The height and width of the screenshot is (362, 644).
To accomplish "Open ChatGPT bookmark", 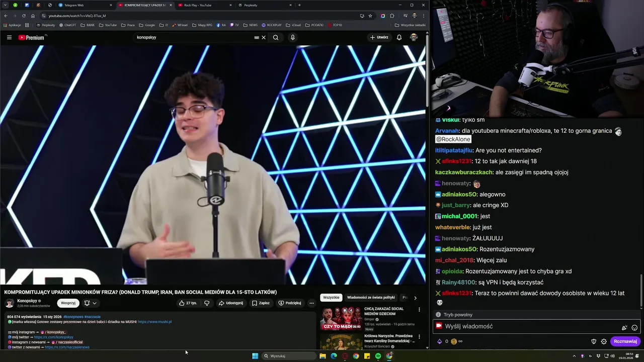I will (67, 25).
